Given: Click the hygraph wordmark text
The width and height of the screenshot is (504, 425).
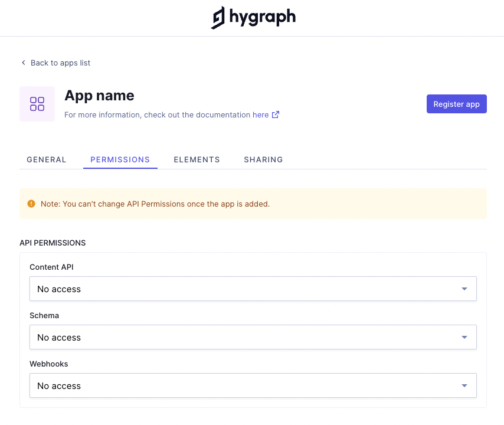Looking at the screenshot, I should coord(262,17).
